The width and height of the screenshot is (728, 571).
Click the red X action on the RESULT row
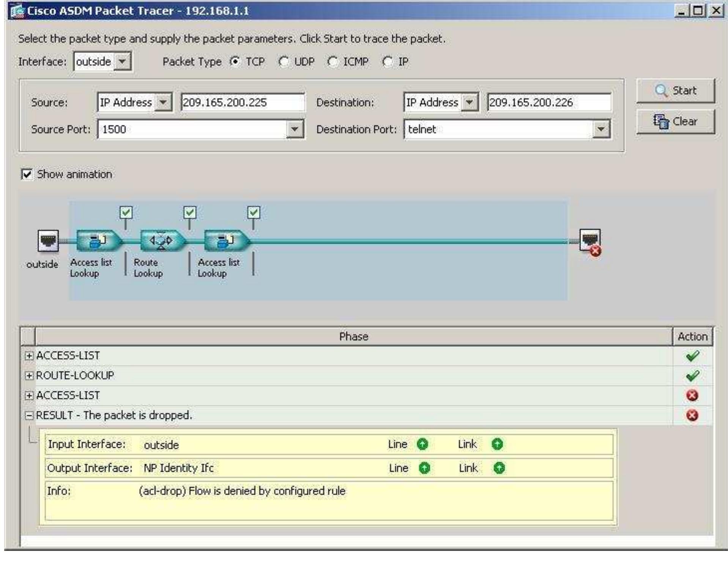(x=693, y=414)
